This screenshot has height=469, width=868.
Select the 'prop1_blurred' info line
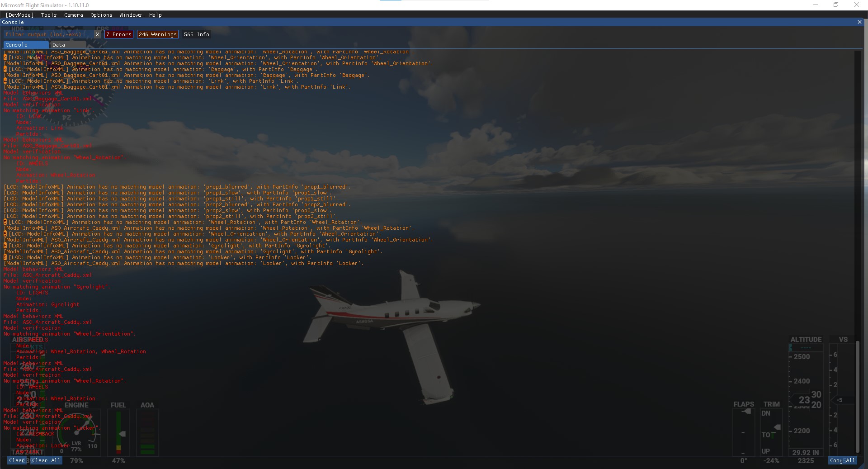pos(177,187)
